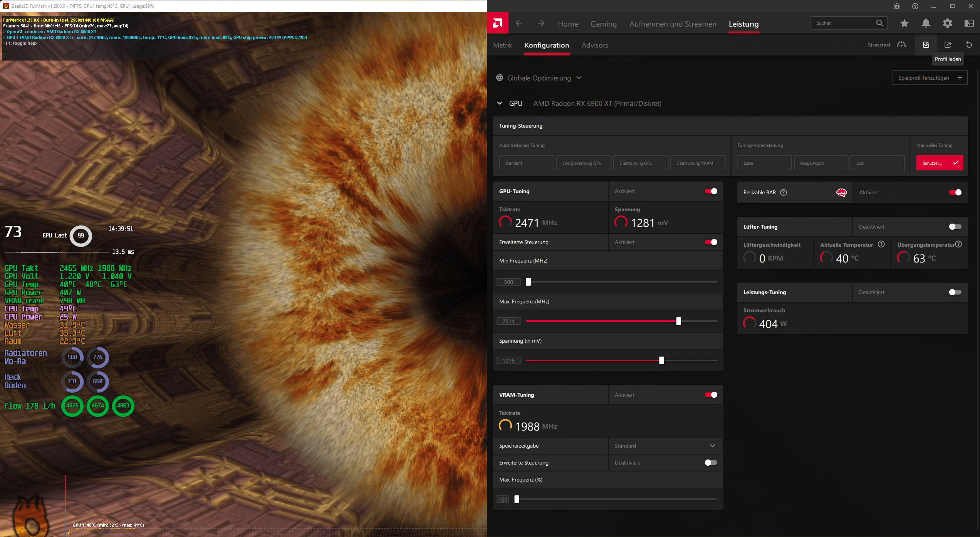This screenshot has height=537, width=980.
Task: Start the Stresstest gauge icon
Action: (x=901, y=45)
